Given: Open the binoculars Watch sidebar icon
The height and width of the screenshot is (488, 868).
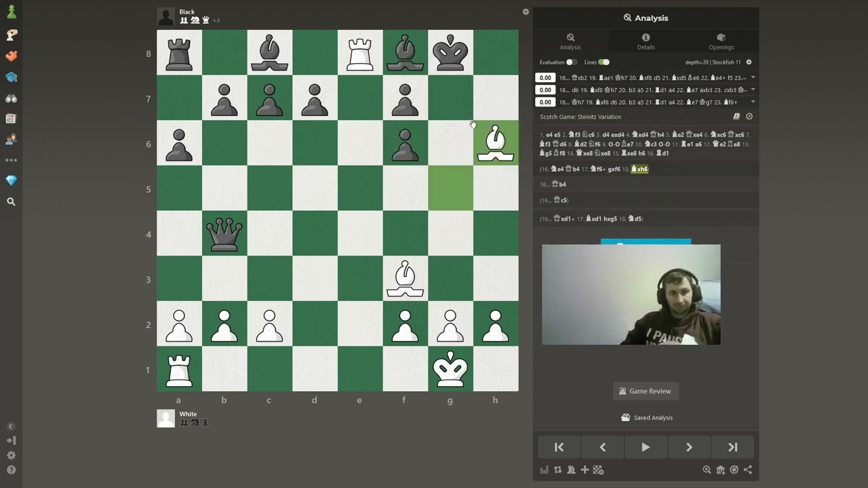Looking at the screenshot, I should (x=11, y=98).
